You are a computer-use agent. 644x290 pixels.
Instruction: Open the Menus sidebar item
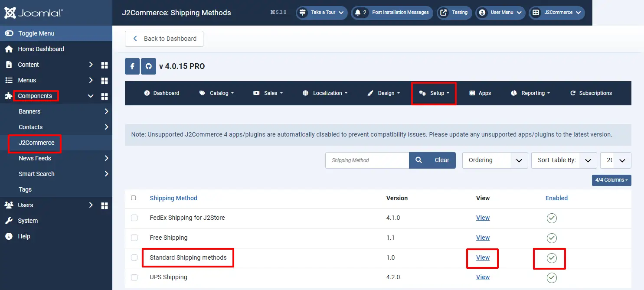[27, 80]
